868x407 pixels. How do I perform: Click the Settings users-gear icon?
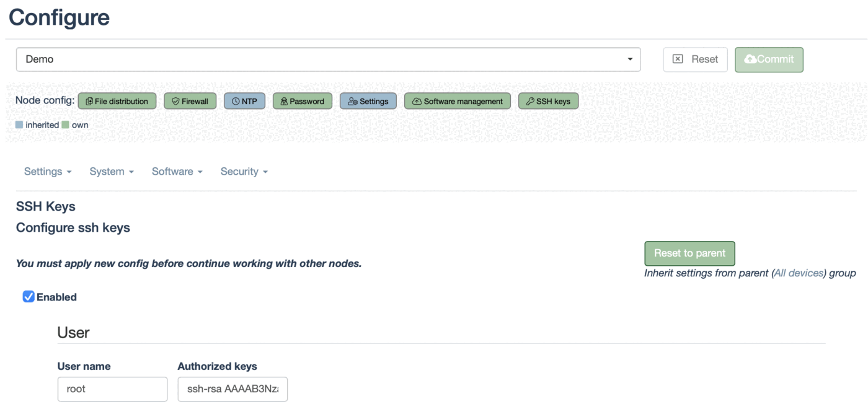tap(352, 102)
